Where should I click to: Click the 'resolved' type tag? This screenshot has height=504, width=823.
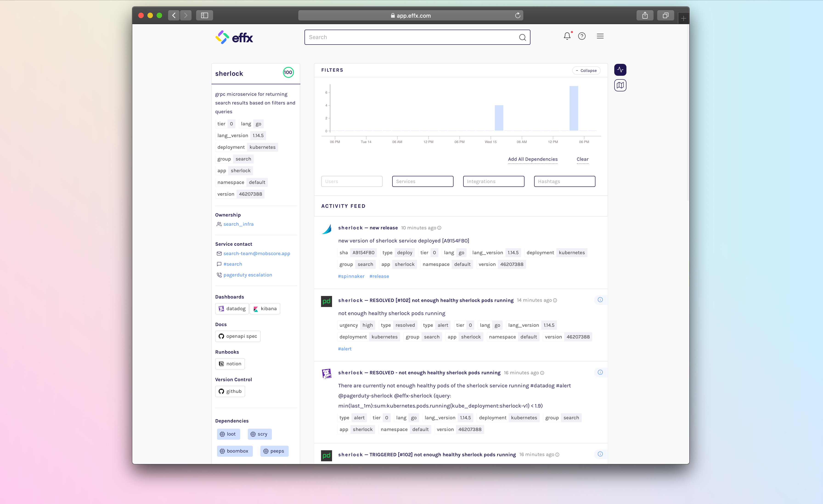pyautogui.click(x=405, y=325)
